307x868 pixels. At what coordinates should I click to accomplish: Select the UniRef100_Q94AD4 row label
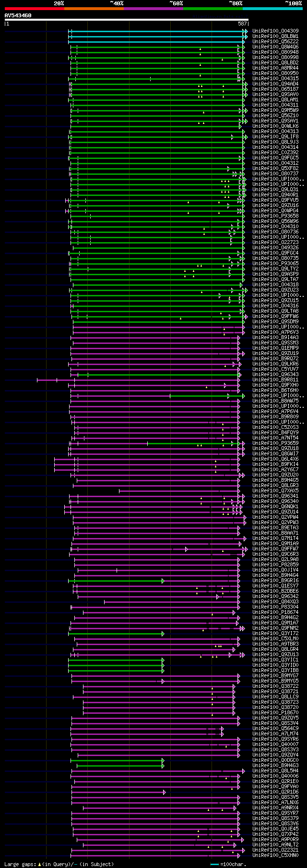click(275, 84)
